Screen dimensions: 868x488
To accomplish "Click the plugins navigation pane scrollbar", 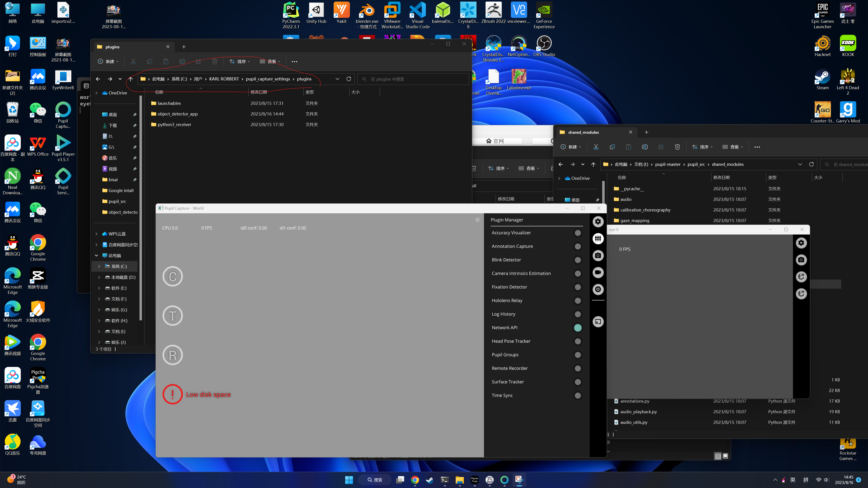I will (141, 208).
